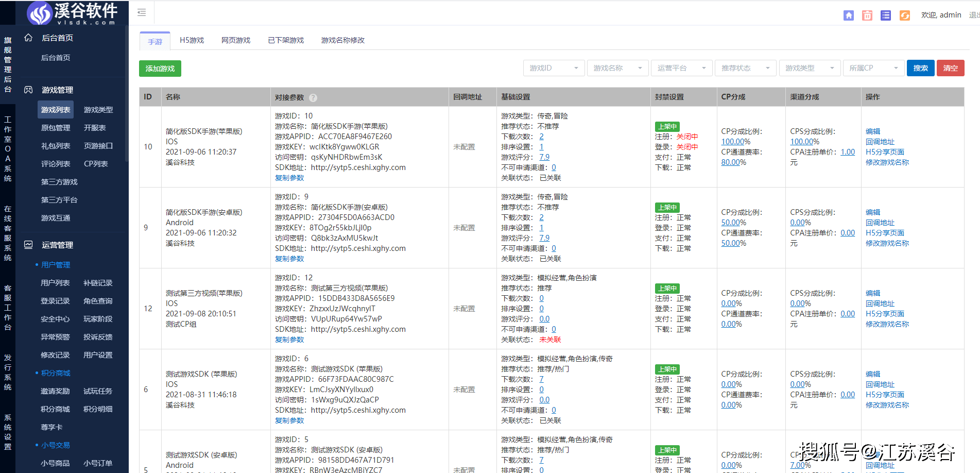Expand the 所属CP dropdown
980x473 pixels.
873,68
